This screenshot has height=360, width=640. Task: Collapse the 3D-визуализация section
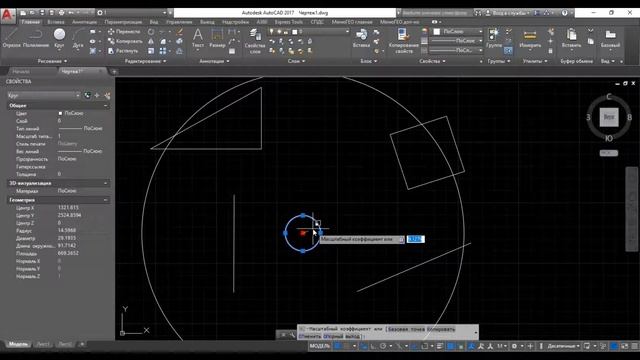pos(106,183)
